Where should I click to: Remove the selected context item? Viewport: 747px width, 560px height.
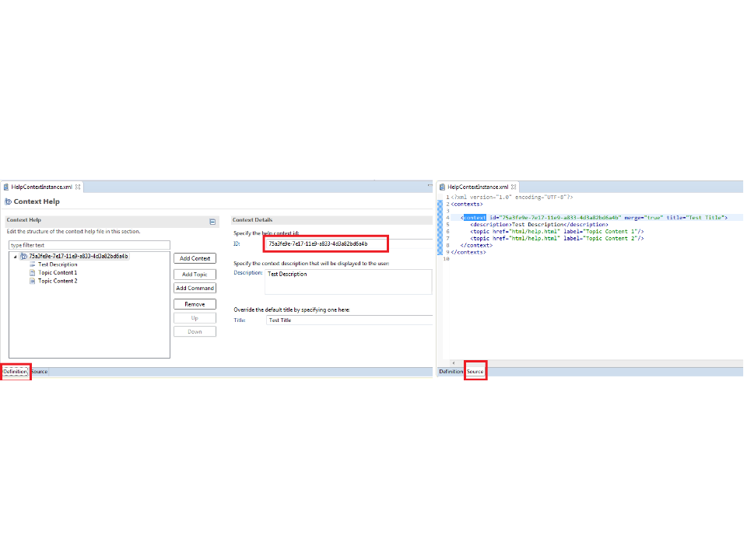pyautogui.click(x=195, y=304)
